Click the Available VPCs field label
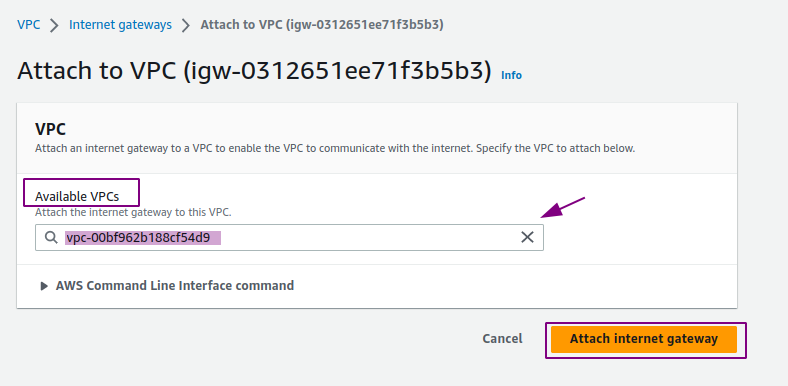 77,197
